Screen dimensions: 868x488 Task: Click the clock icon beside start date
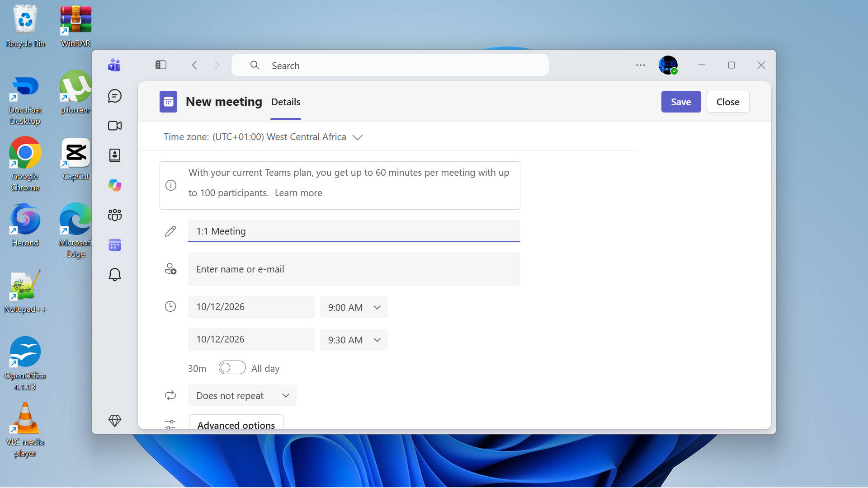170,306
